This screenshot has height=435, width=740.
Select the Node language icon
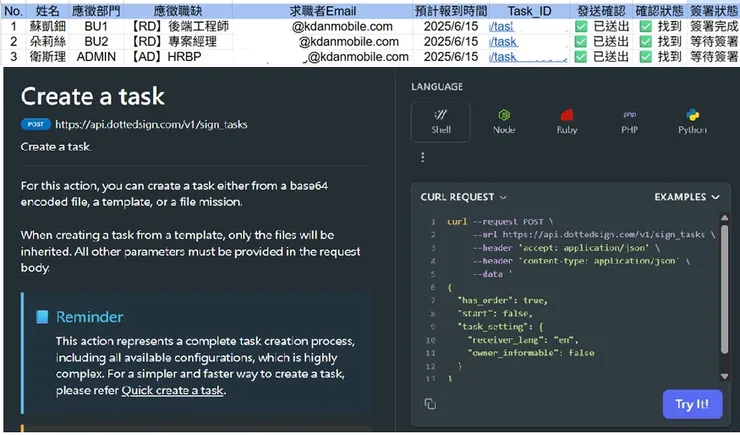click(x=504, y=122)
